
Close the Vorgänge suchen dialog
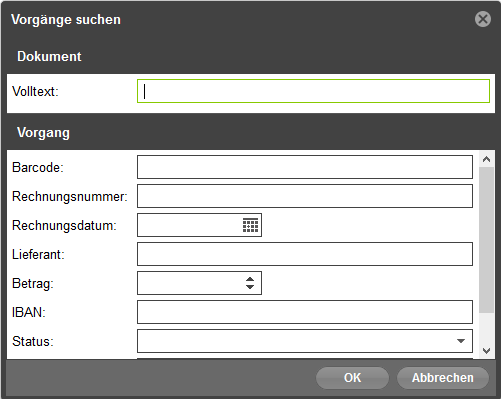(x=483, y=19)
